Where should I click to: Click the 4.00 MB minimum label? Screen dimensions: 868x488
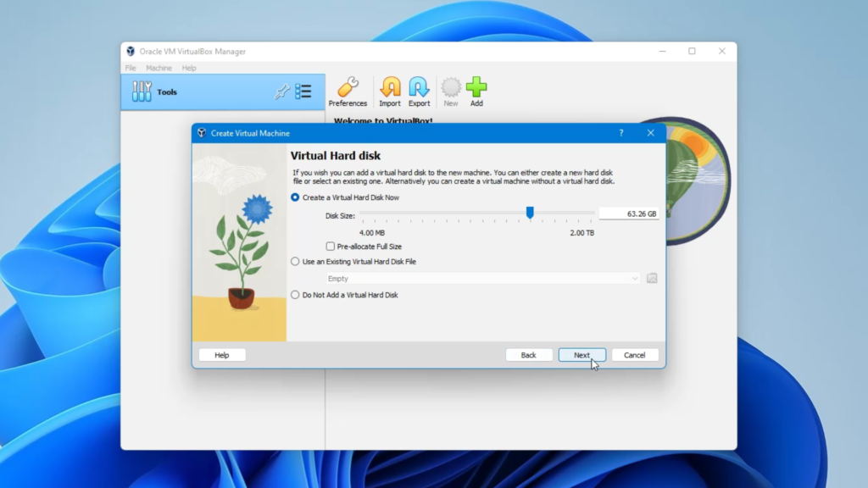(372, 233)
